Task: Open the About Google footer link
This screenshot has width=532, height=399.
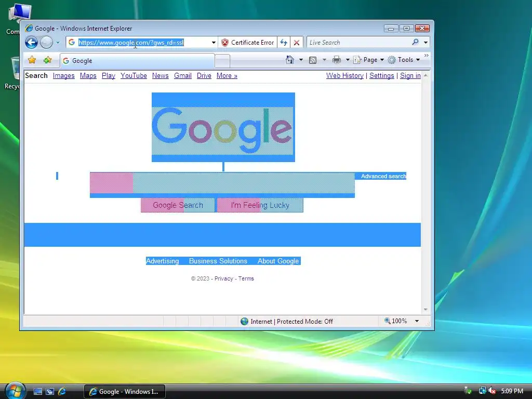Action: (x=278, y=261)
